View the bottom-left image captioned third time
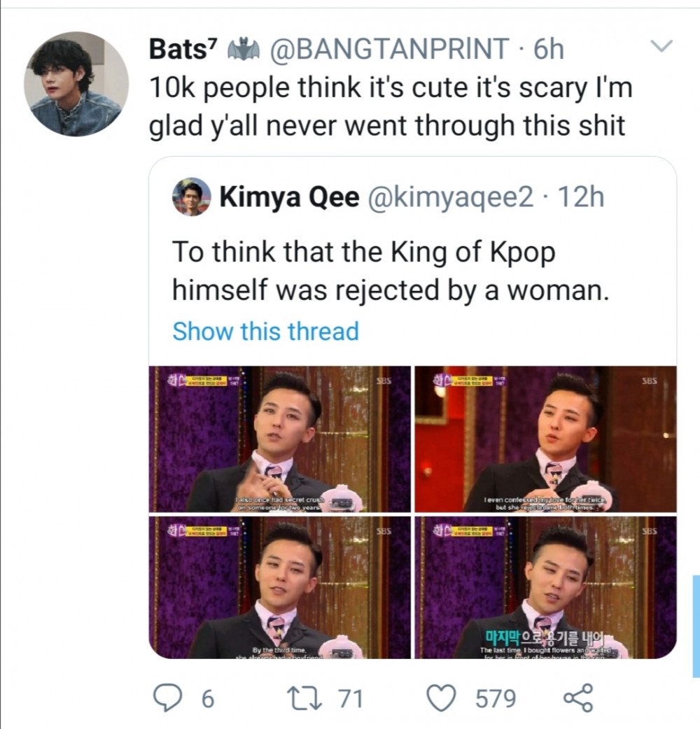 [x=279, y=587]
